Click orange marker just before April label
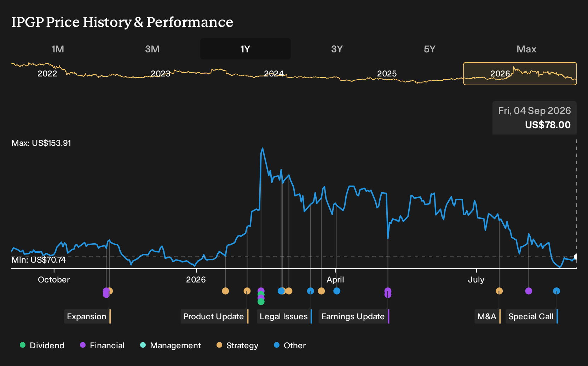The height and width of the screenshot is (366, 588). pyautogui.click(x=321, y=291)
